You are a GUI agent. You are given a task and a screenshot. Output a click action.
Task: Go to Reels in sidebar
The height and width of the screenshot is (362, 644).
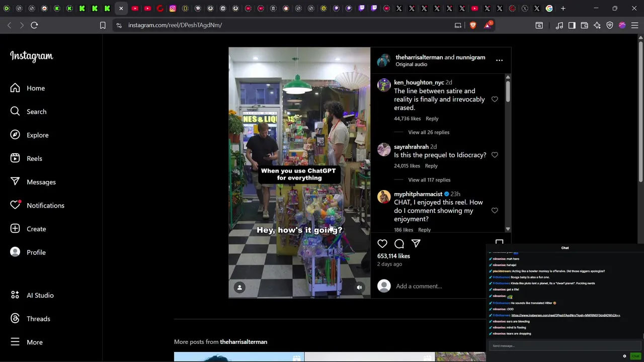click(27, 158)
